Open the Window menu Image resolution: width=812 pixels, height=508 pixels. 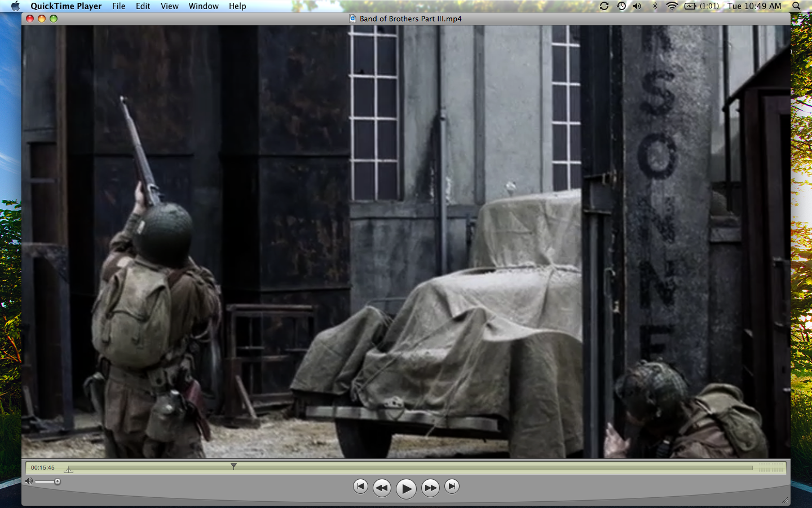pyautogui.click(x=203, y=6)
